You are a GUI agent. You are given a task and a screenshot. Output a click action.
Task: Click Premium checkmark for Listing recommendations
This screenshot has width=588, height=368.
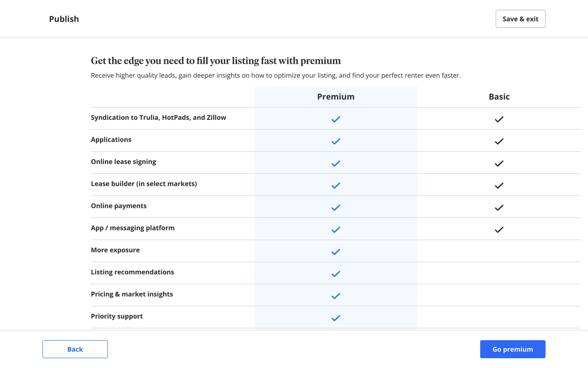tap(336, 274)
